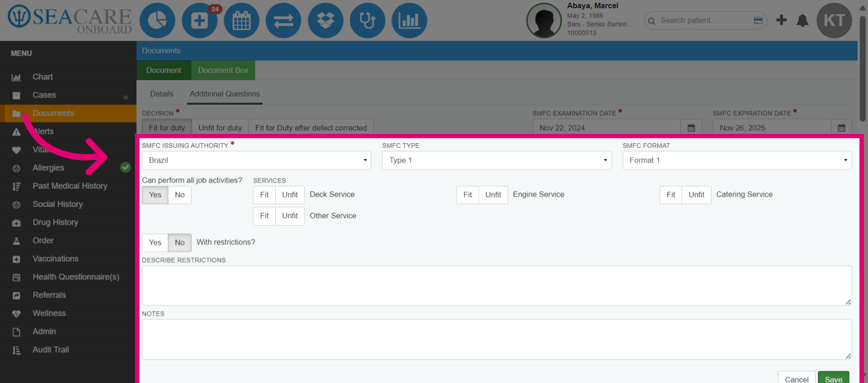Open Health Questionnaire(s) in sidebar

coord(68,277)
